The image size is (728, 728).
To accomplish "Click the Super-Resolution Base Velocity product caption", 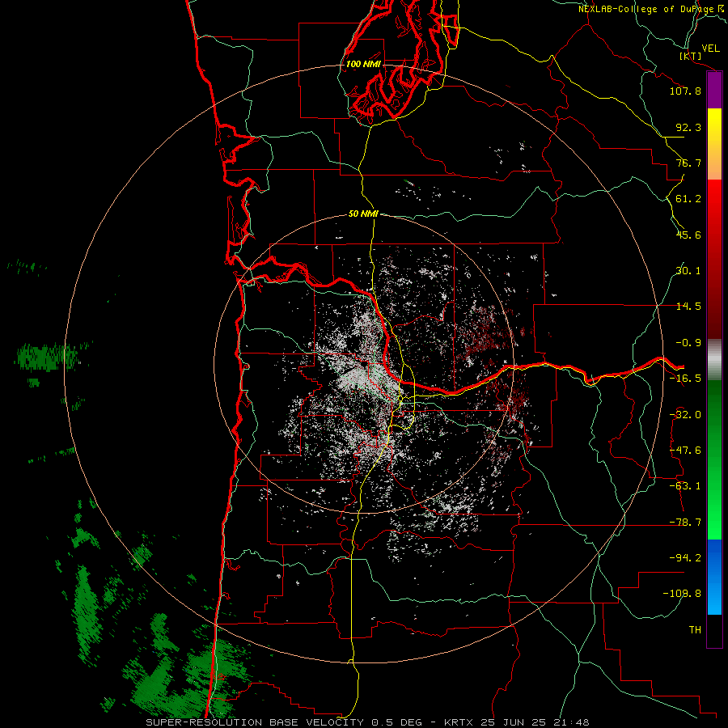I will (368, 722).
